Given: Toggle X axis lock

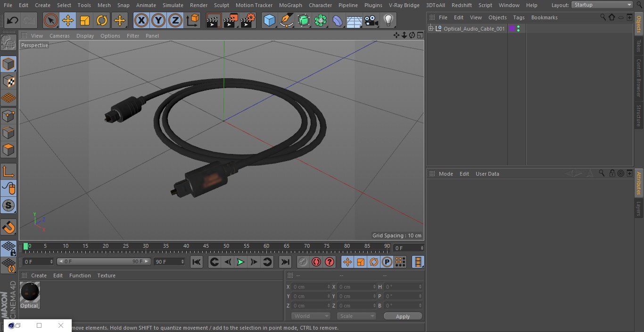Looking at the screenshot, I should pos(141,20).
